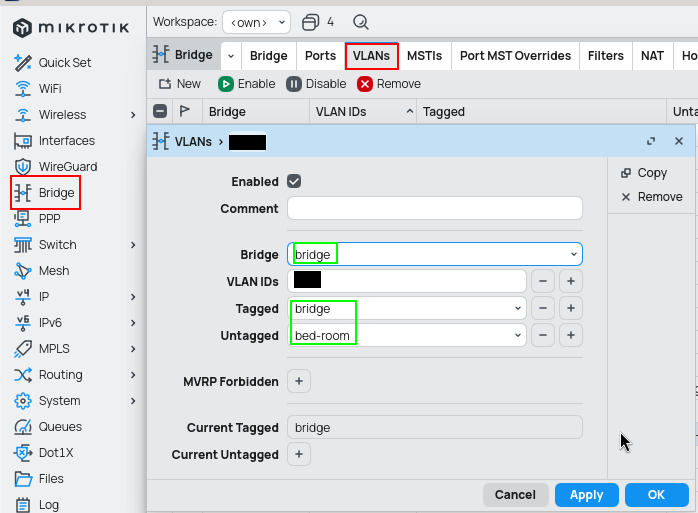Open the Log section
The image size is (698, 513).
tap(37, 505)
